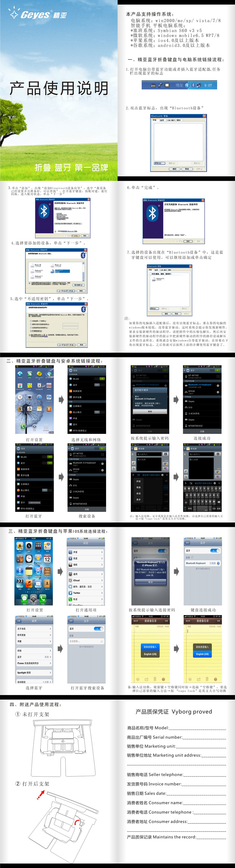
Task: Tick the GT-N7102 visibility checkbox in 搜索设备 screen
Action: 102,454
